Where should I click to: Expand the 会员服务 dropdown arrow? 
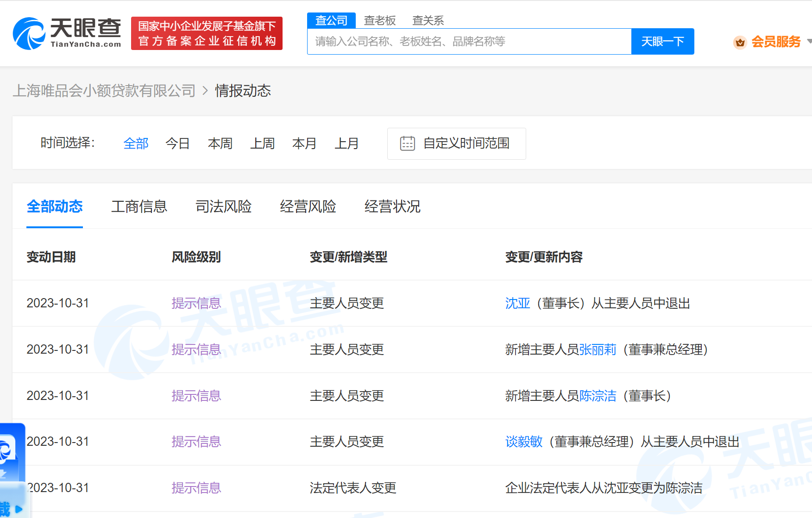[809, 41]
